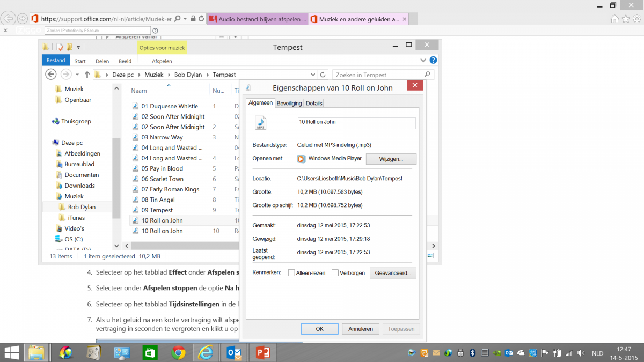
Task: Click the Explorer back arrow button
Action: point(51,75)
